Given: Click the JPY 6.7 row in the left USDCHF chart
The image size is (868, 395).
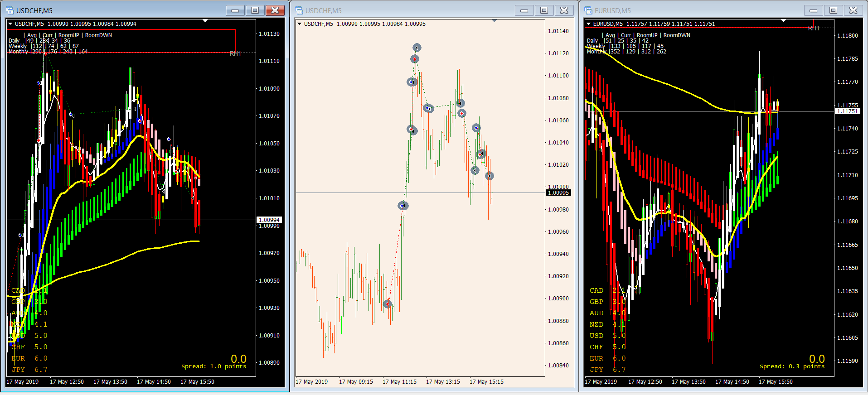Looking at the screenshot, I should coord(29,370).
